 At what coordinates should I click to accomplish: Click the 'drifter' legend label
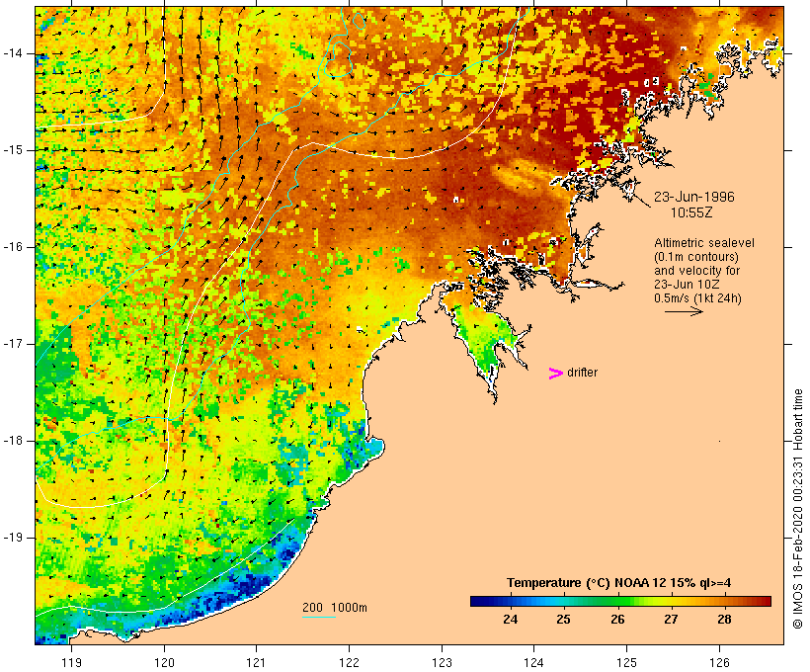point(582,373)
